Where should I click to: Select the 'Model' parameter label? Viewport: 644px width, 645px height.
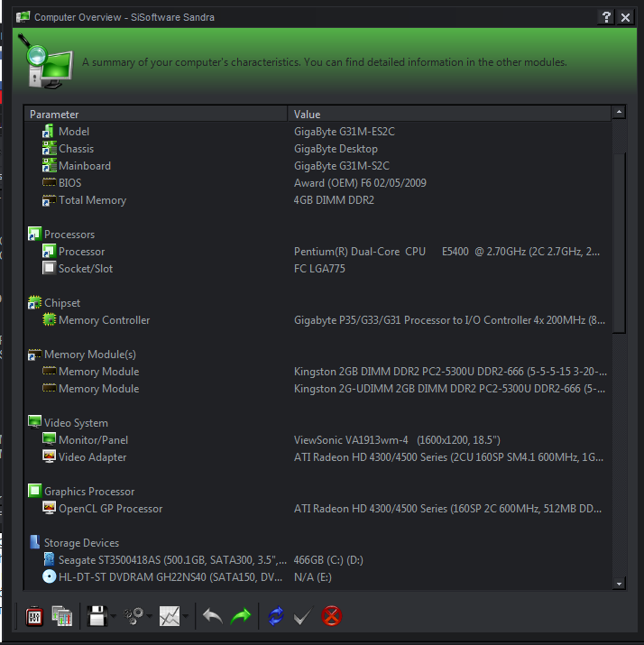pyautogui.click(x=74, y=131)
